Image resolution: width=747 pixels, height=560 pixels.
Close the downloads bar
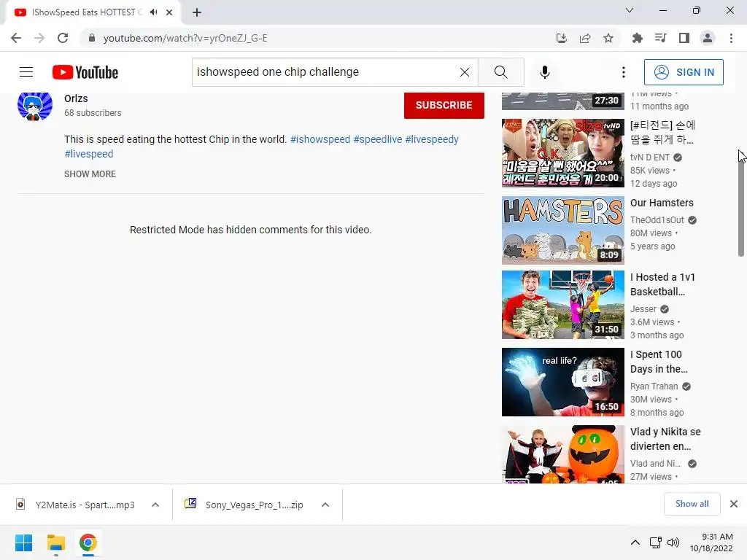tap(734, 504)
